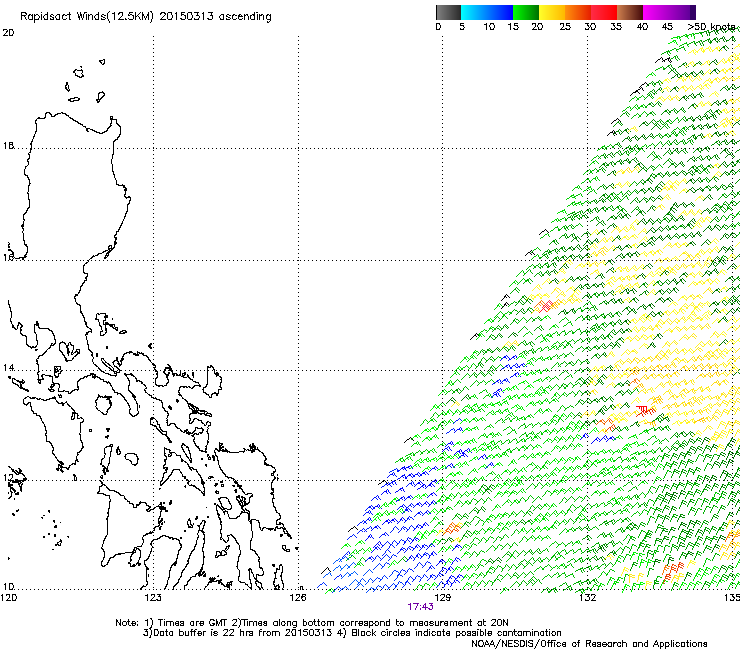Click the '10' legend scale value
The image size is (740, 650).
coord(489,27)
